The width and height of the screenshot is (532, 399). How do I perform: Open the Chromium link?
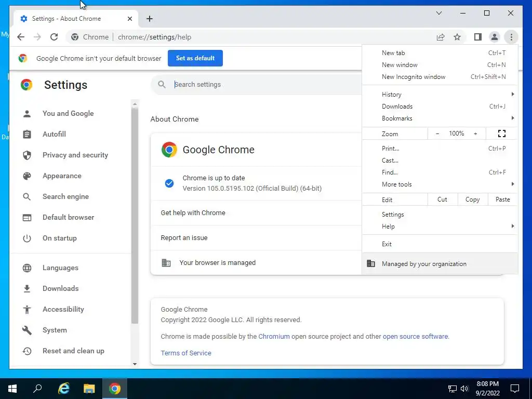coord(274,337)
